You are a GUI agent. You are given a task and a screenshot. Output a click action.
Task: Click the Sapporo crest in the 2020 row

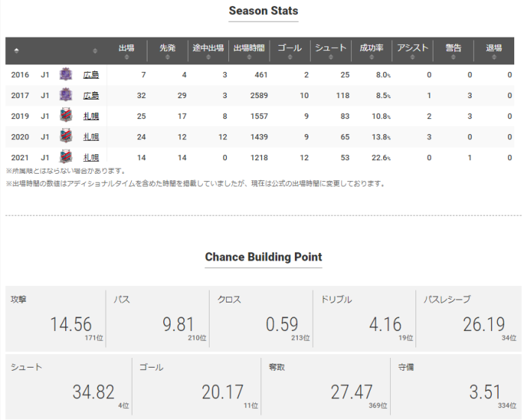(x=66, y=137)
